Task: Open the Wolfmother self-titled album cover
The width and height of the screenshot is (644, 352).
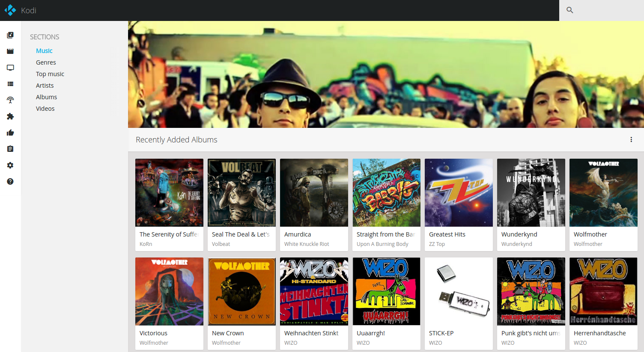Action: point(603,192)
